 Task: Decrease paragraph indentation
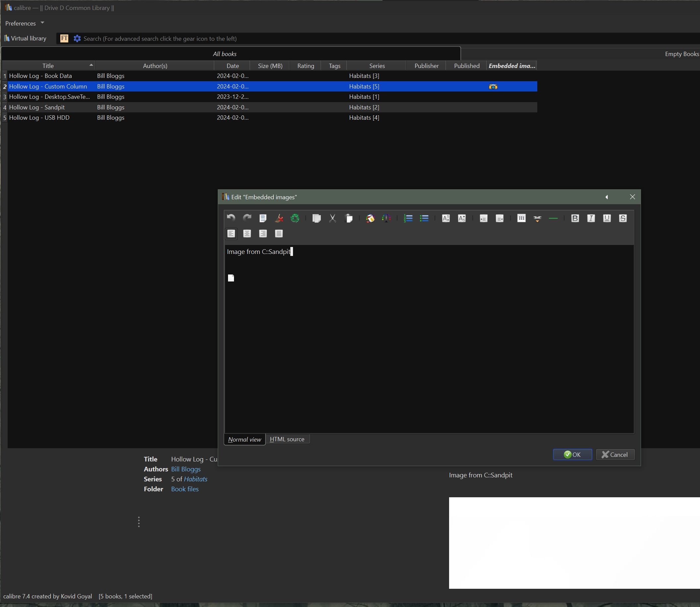[499, 218]
